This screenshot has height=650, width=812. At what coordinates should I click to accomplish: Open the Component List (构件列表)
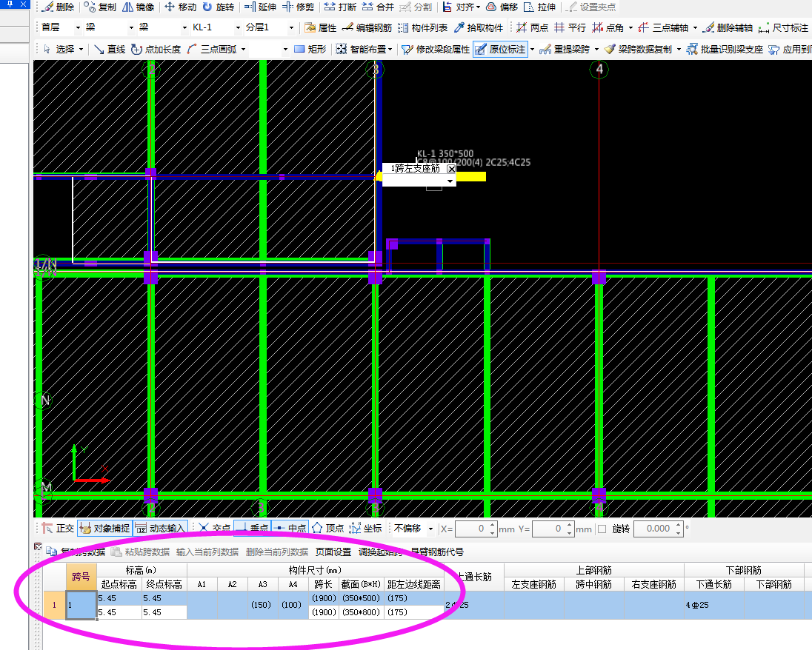pyautogui.click(x=422, y=27)
